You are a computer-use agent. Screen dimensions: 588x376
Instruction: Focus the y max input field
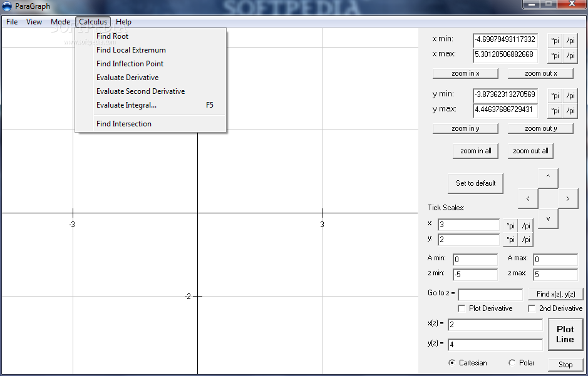[x=505, y=111]
